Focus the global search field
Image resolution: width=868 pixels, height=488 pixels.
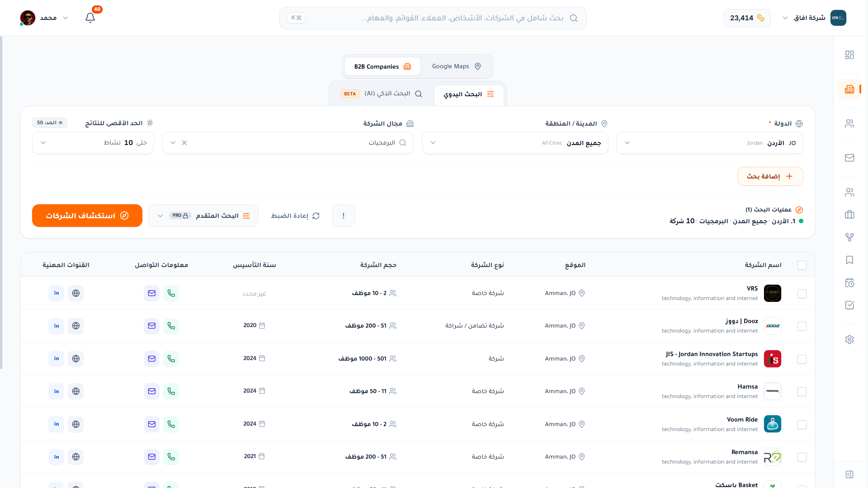click(433, 18)
